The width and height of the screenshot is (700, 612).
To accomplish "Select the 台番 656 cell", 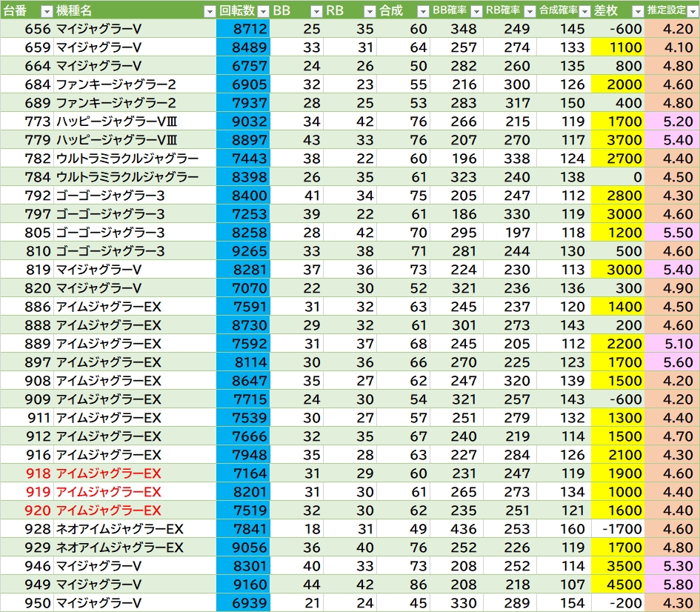I will tap(27, 29).
